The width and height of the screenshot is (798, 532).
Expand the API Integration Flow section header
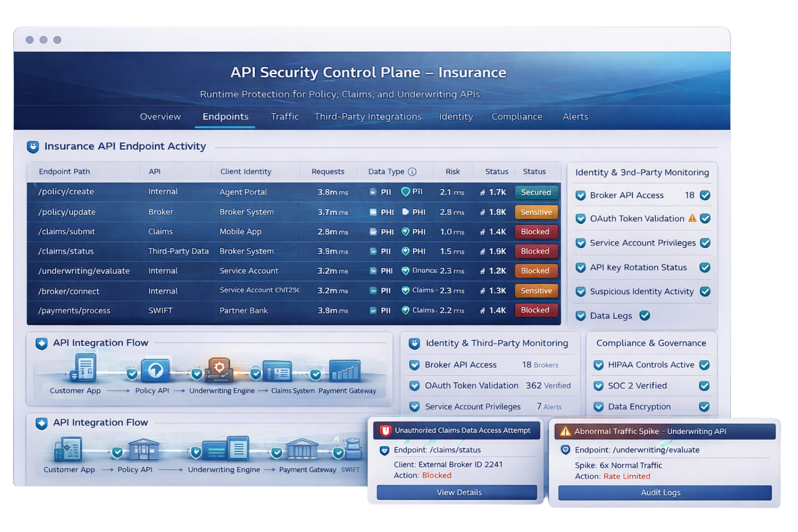(101, 343)
